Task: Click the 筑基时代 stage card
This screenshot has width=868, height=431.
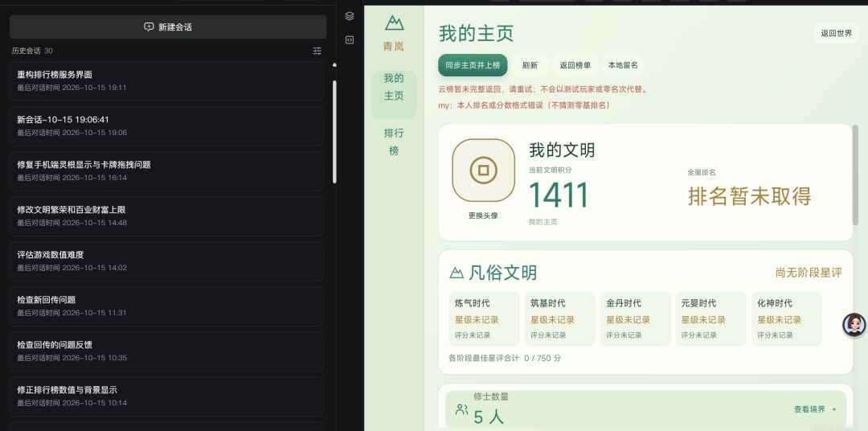Action: tap(559, 319)
